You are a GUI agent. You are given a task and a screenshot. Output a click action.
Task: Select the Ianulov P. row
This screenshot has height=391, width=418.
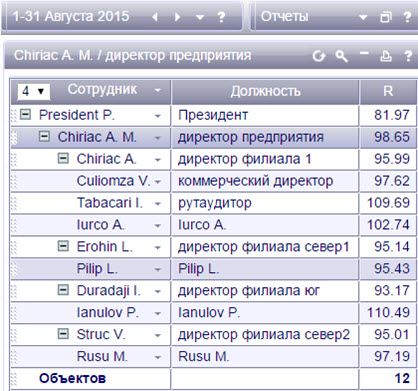214,313
